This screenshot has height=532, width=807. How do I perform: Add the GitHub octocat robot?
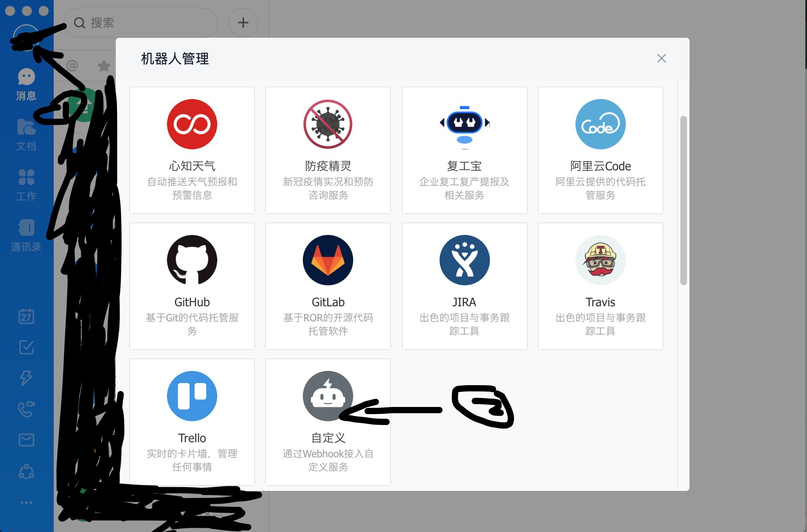click(192, 260)
